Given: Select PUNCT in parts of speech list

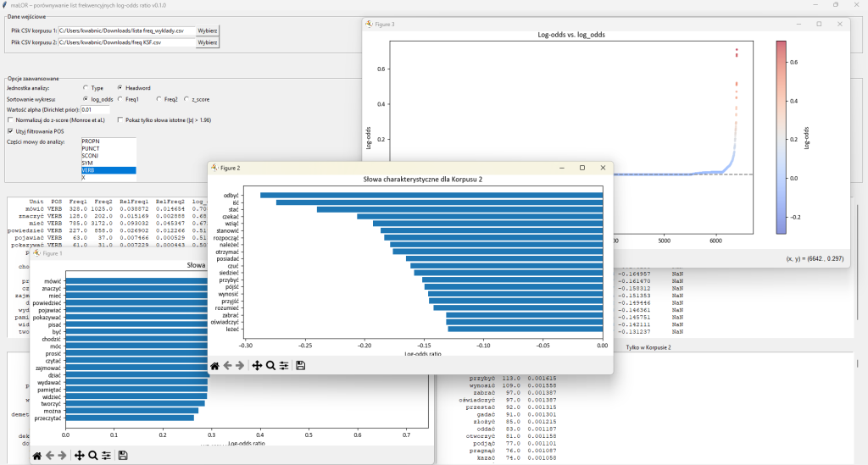Looking at the screenshot, I should click(108, 149).
